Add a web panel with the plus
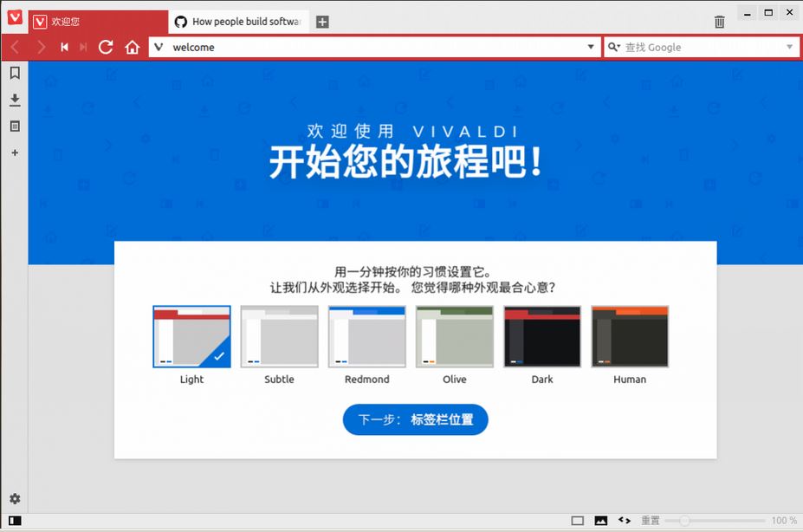Viewport: 803px width, 532px height. (15, 152)
